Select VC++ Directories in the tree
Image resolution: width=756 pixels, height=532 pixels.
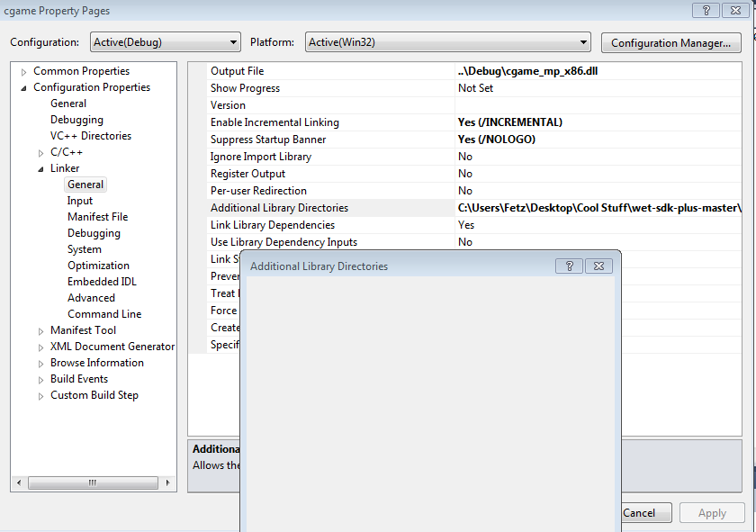click(90, 136)
